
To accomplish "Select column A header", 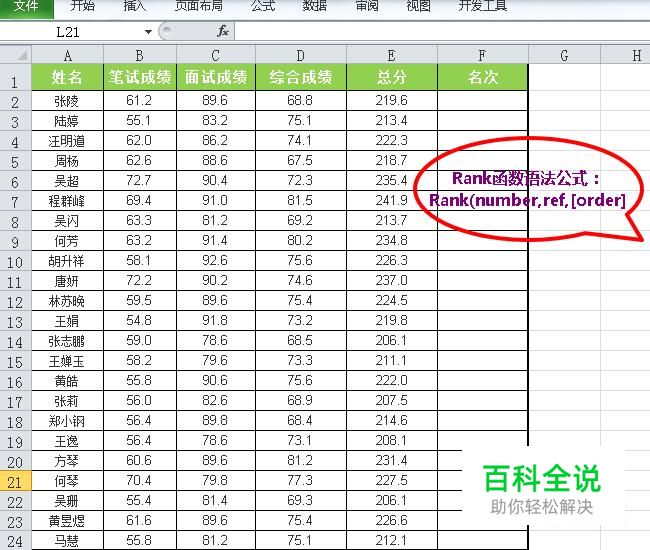I will [x=68, y=55].
